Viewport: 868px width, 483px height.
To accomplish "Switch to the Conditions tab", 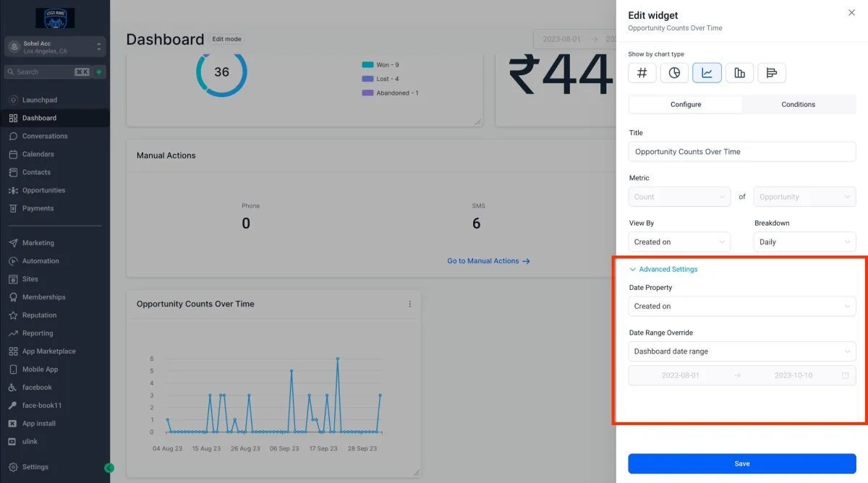I will (x=799, y=105).
